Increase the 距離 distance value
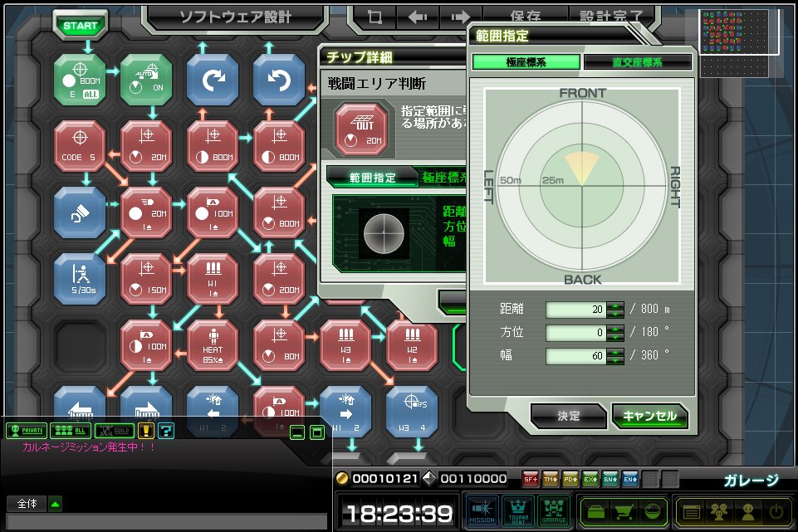This screenshot has width=798, height=532. pyautogui.click(x=615, y=305)
